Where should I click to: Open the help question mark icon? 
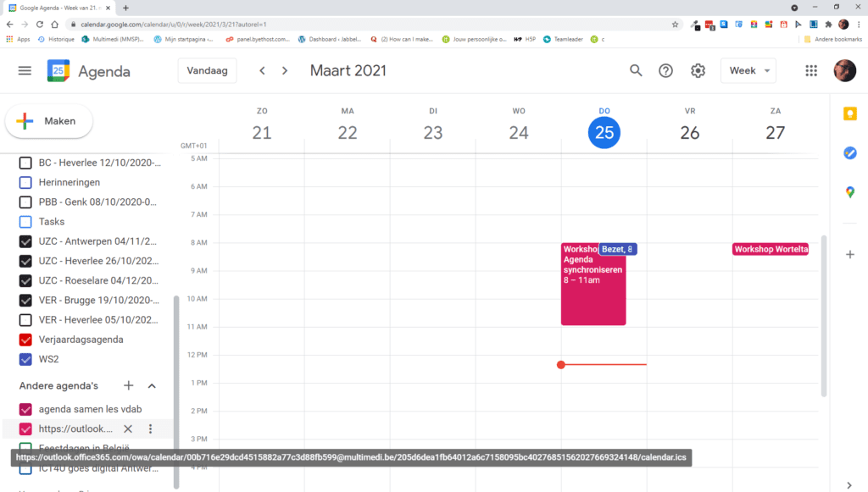[x=665, y=71]
